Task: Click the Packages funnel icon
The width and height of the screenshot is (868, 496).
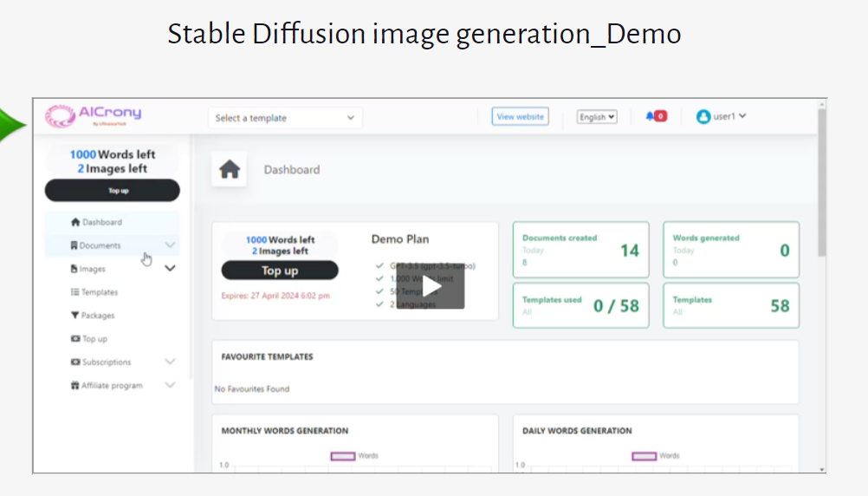Action: pyautogui.click(x=74, y=316)
